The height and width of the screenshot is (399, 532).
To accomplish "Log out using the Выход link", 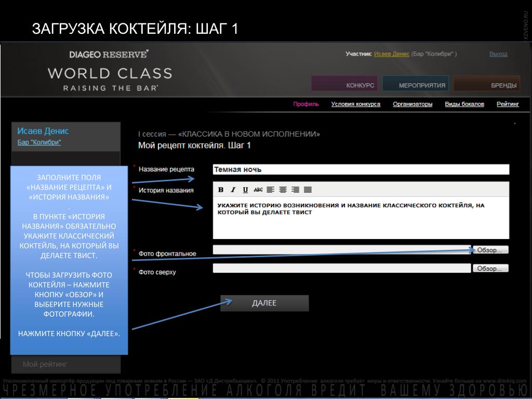I will click(x=498, y=54).
